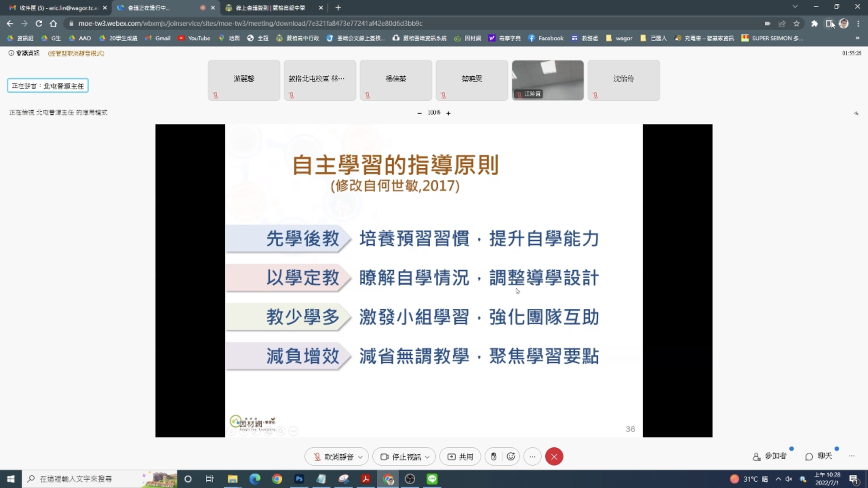Toggle the bookmark star in the address bar
This screenshot has height=488, width=868.
796,23
